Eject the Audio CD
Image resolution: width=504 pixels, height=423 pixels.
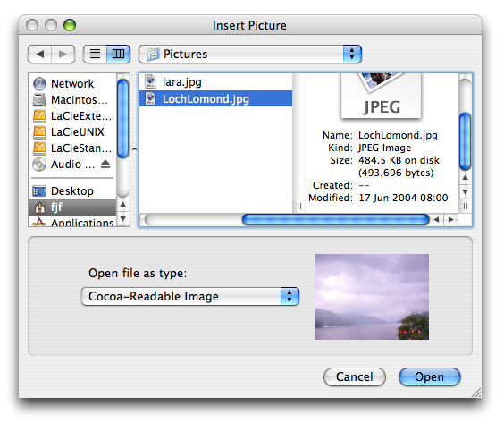(x=105, y=164)
